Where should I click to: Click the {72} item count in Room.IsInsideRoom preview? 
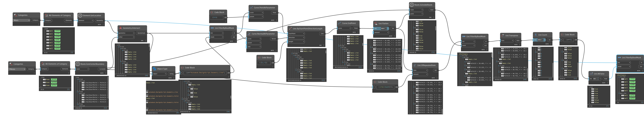(x=433, y=52)
